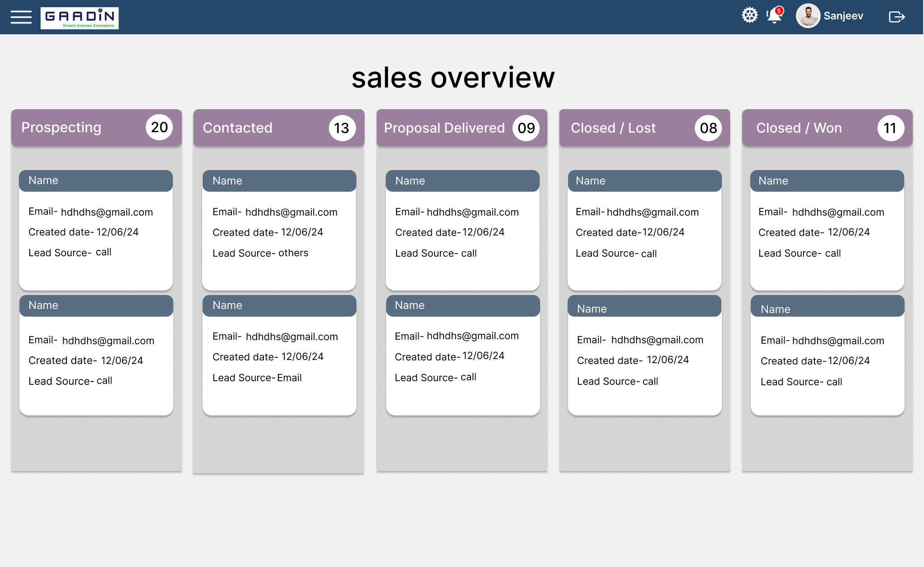The width and height of the screenshot is (924, 567).
Task: Select the Closed / Lost column header
Action: [613, 128]
